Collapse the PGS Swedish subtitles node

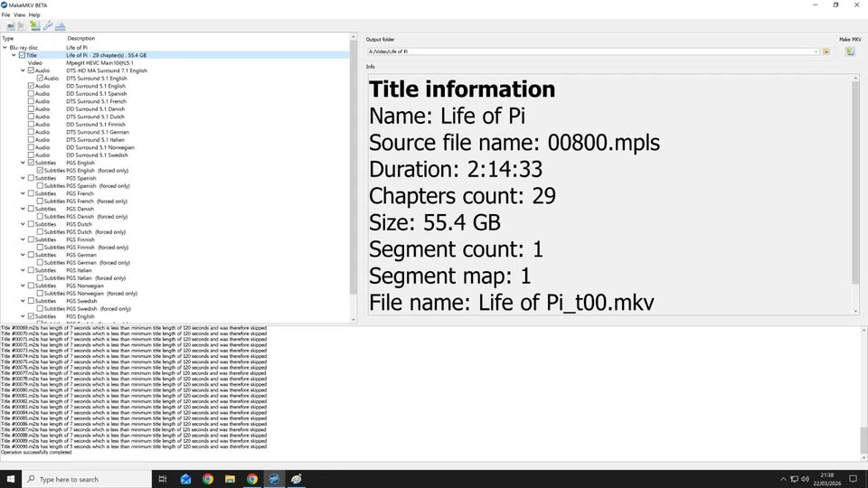coord(23,301)
